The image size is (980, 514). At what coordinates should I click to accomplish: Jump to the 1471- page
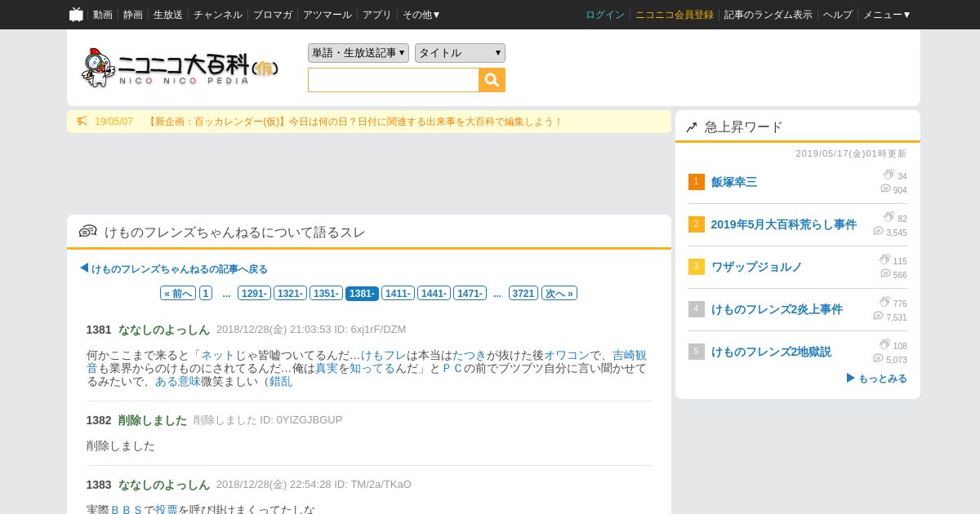[x=470, y=293]
